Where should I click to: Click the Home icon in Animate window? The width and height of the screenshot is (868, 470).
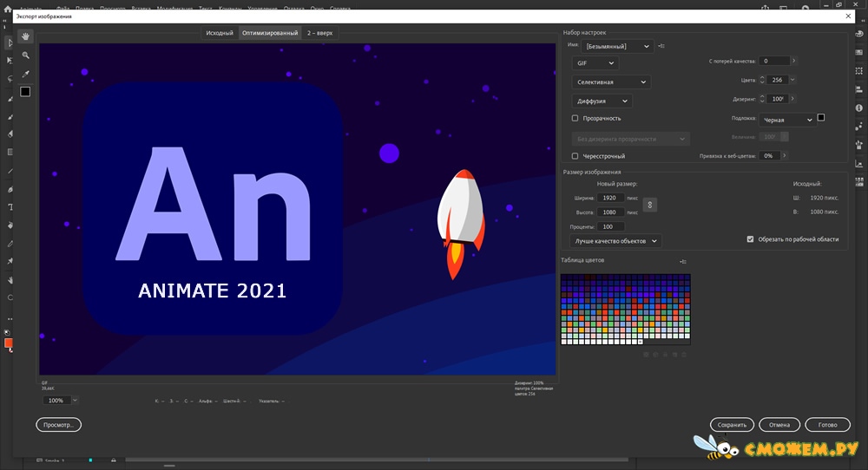[x=8, y=9]
